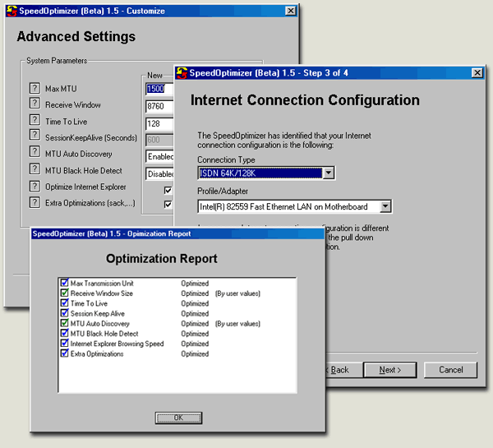Click Next button in Step 3 dialog
Image resolution: width=493 pixels, height=448 pixels.
coord(389,370)
